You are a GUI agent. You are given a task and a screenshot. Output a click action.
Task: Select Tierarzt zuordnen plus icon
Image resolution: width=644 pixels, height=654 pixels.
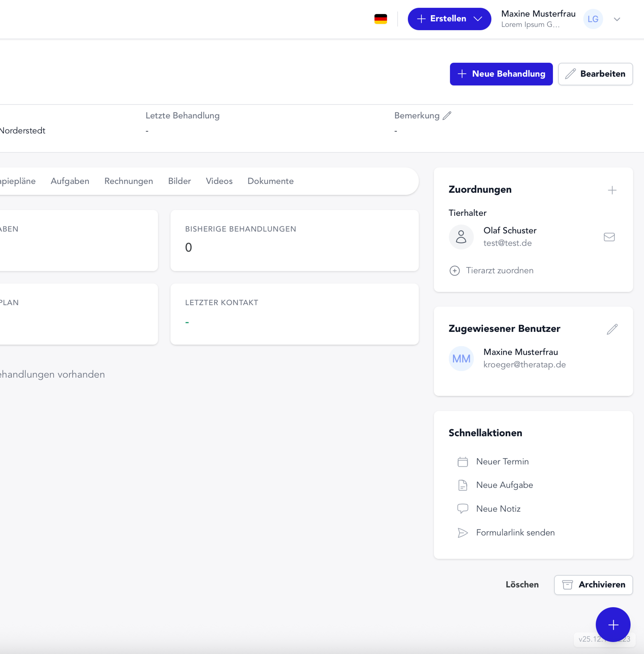(x=455, y=270)
